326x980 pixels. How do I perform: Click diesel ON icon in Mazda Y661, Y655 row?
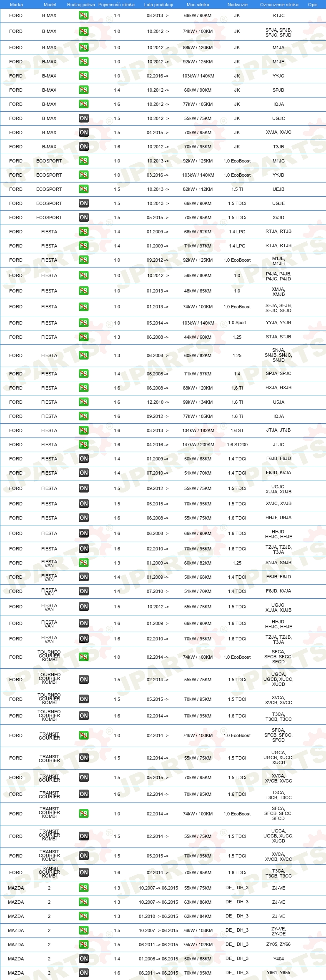(x=84, y=973)
